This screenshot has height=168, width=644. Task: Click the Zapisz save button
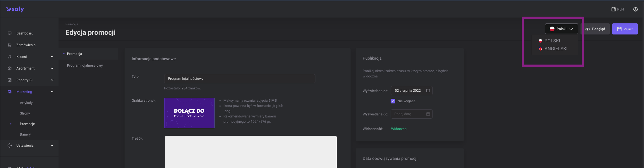[625, 29]
